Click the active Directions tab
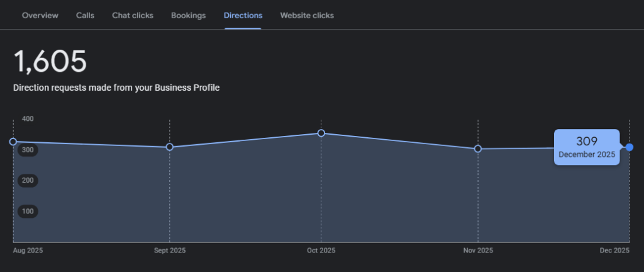Image resolution: width=644 pixels, height=272 pixels. point(243,15)
